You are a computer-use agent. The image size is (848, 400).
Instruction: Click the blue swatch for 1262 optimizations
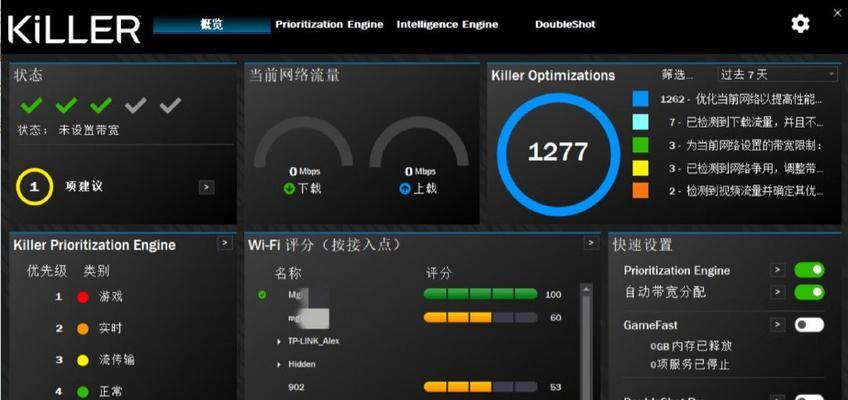click(640, 98)
